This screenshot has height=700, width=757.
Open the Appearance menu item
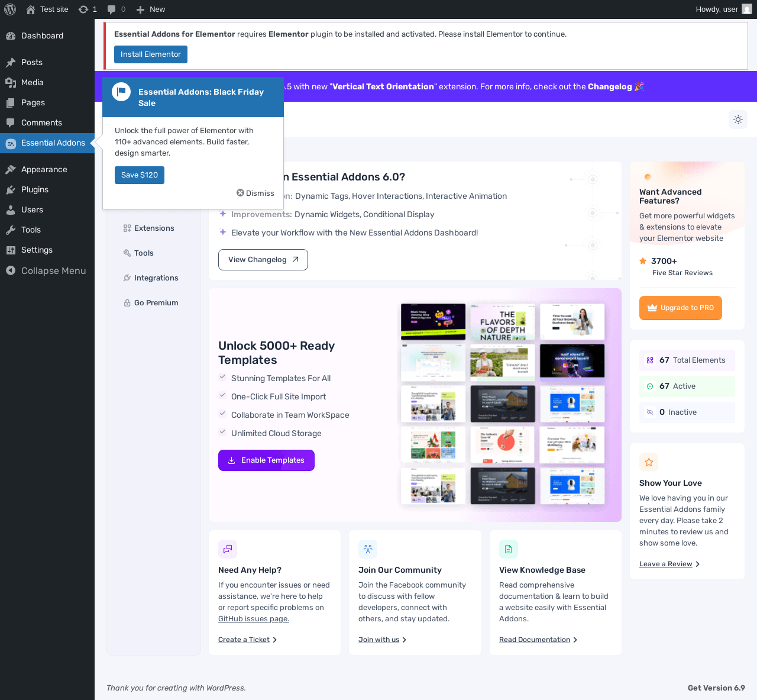(x=47, y=169)
